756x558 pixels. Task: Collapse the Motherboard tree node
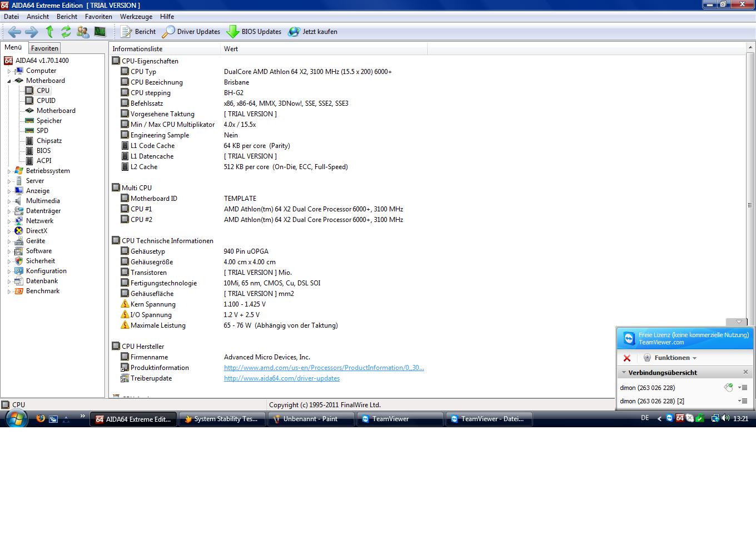(9, 81)
